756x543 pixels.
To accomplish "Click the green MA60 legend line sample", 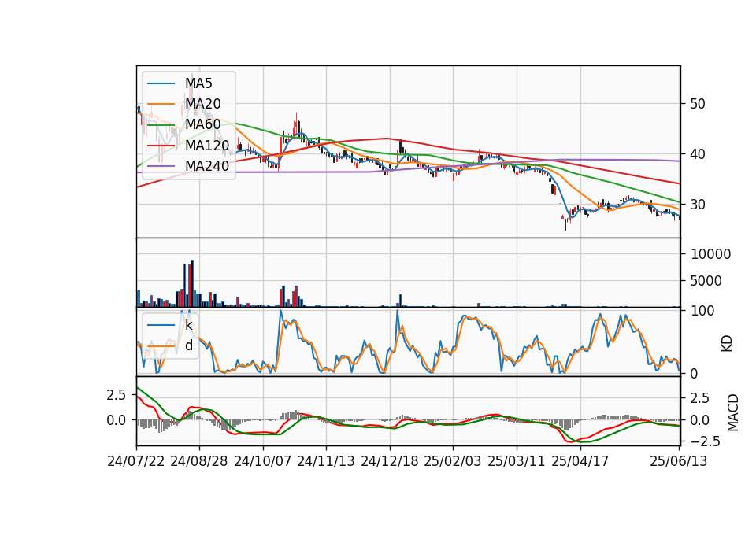I will coord(161,125).
